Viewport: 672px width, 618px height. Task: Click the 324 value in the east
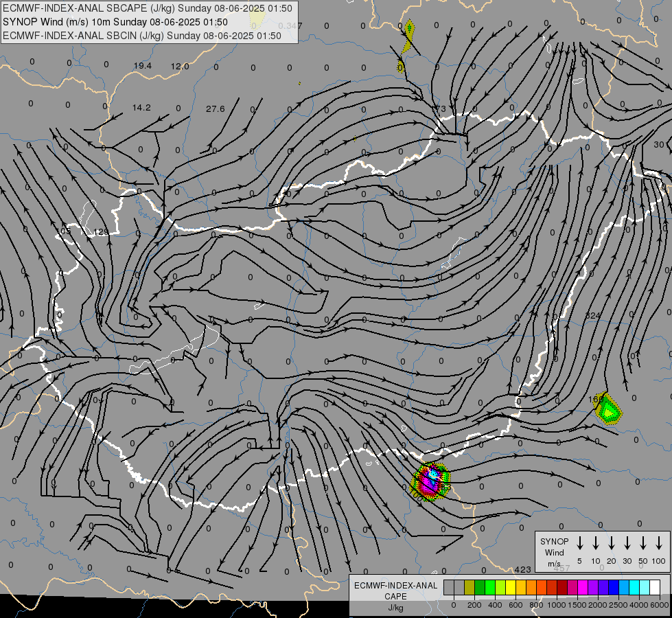click(x=593, y=316)
